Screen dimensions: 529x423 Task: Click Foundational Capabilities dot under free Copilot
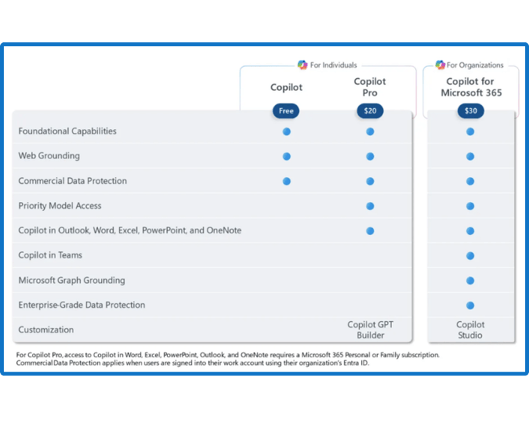pos(286,132)
